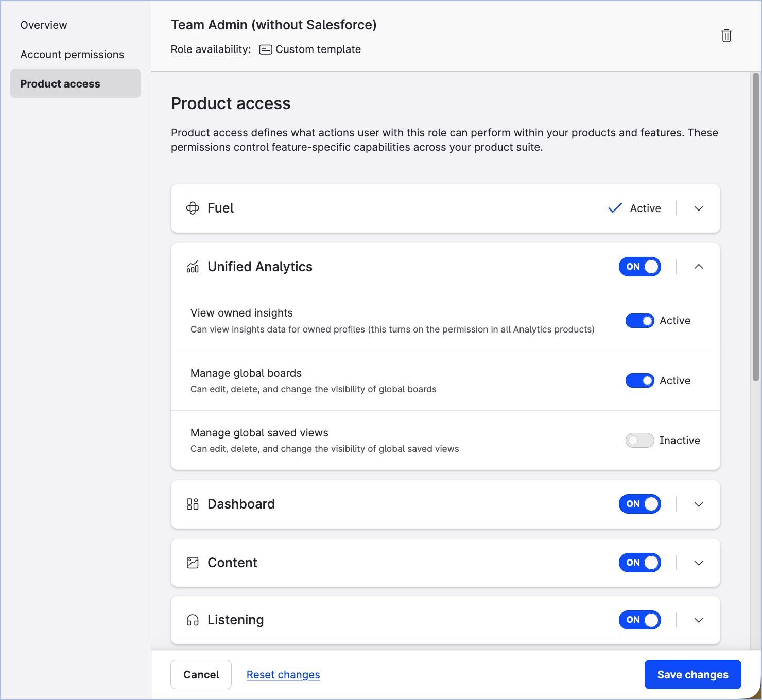
Task: Click the Reset changes link
Action: [x=283, y=675]
